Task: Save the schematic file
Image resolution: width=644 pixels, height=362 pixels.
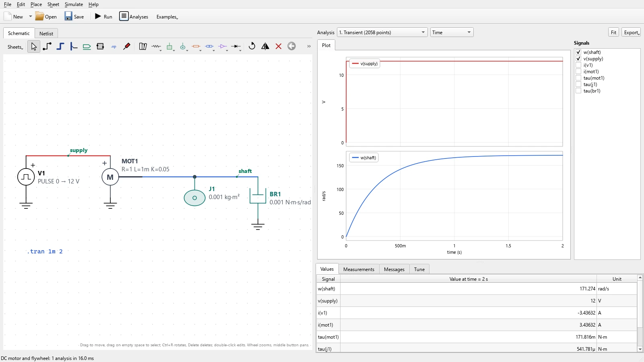Action: coord(74,16)
